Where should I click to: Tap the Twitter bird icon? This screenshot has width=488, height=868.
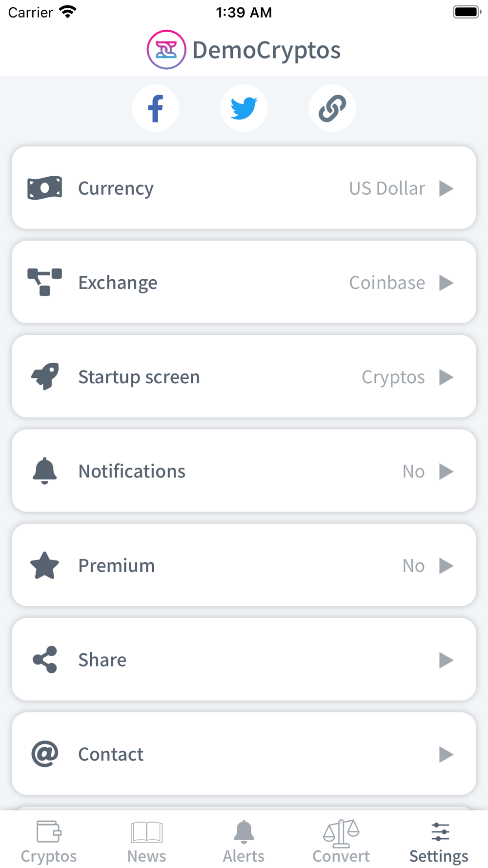tap(244, 108)
